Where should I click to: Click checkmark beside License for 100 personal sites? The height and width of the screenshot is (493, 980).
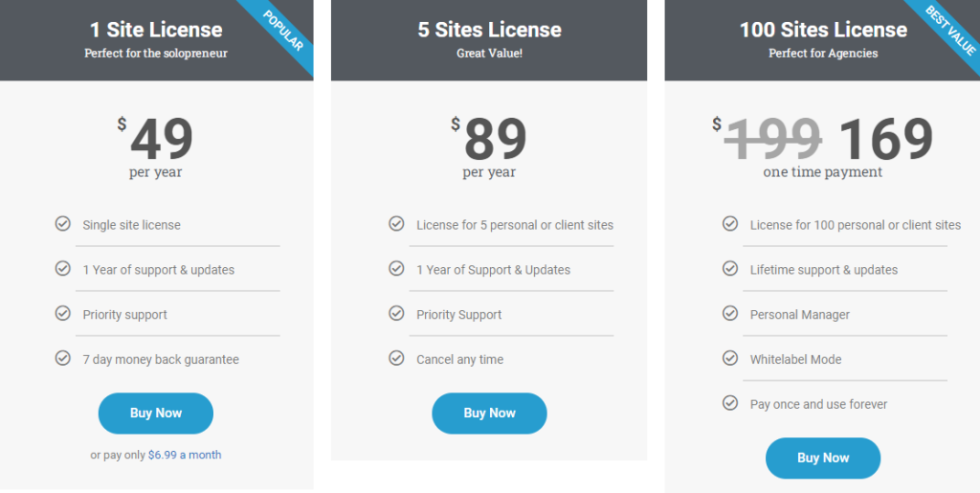(x=730, y=224)
